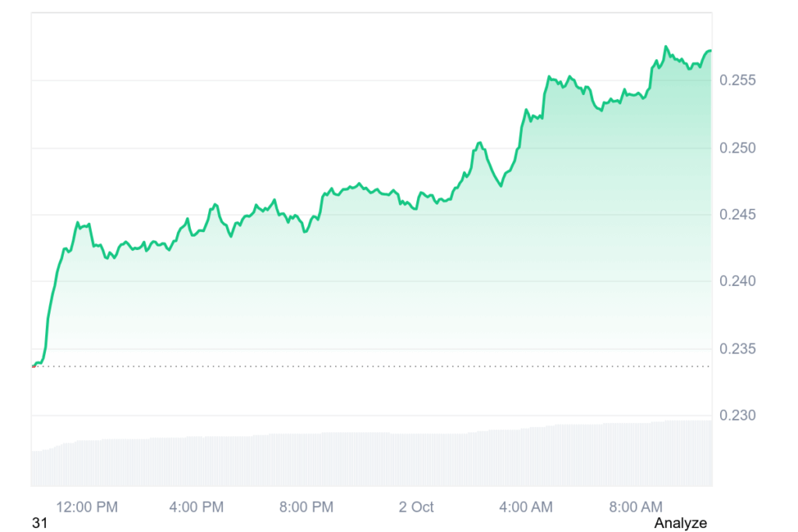Click the 0.230 price axis label
This screenshot has height=532, width=798.
tap(736, 415)
